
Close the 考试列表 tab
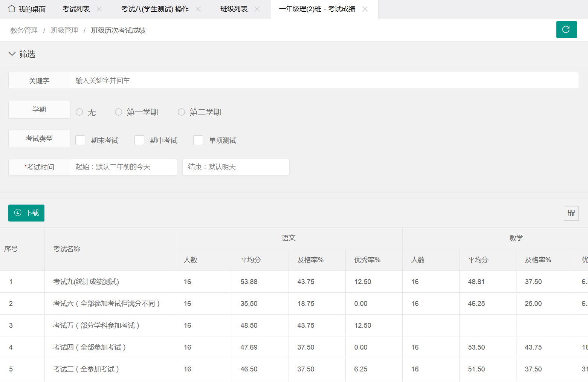click(99, 9)
